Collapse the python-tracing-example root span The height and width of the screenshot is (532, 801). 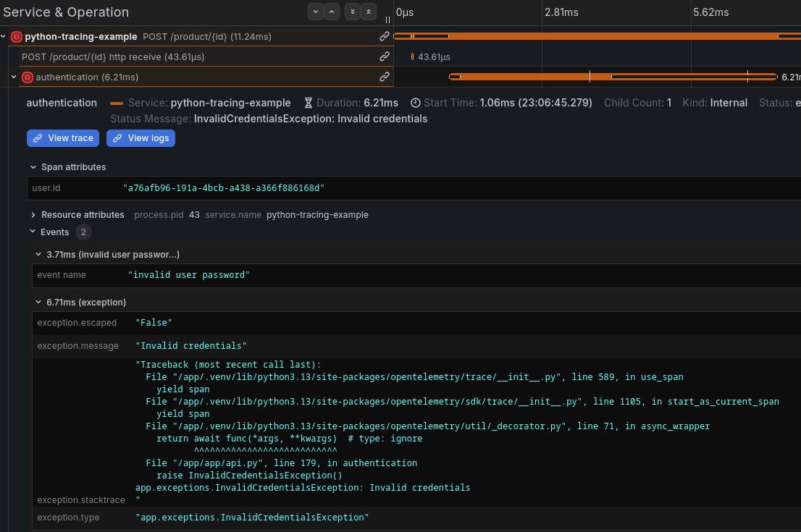pos(4,36)
